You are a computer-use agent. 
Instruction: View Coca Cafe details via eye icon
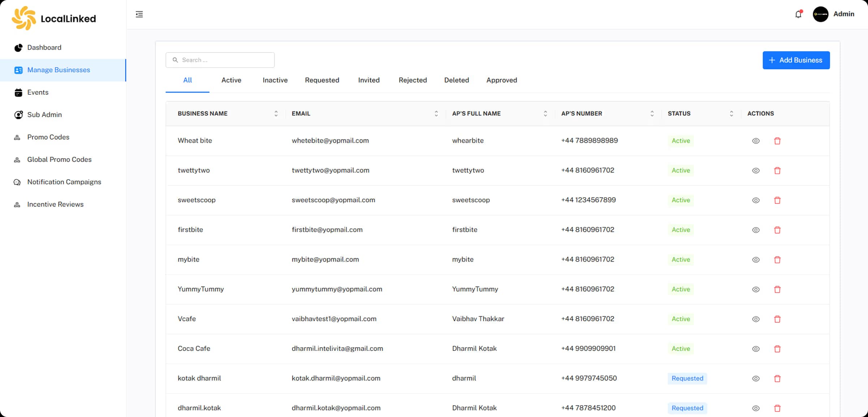tap(756, 349)
